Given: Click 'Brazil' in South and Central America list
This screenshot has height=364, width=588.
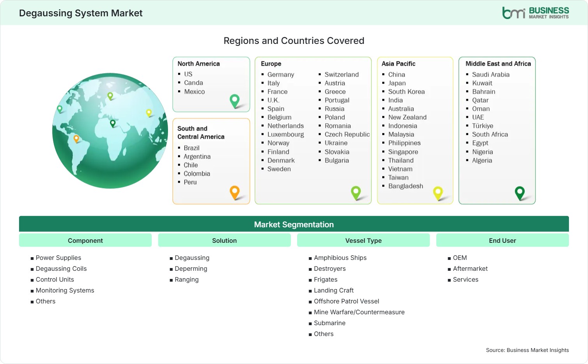Looking at the screenshot, I should (x=192, y=148).
